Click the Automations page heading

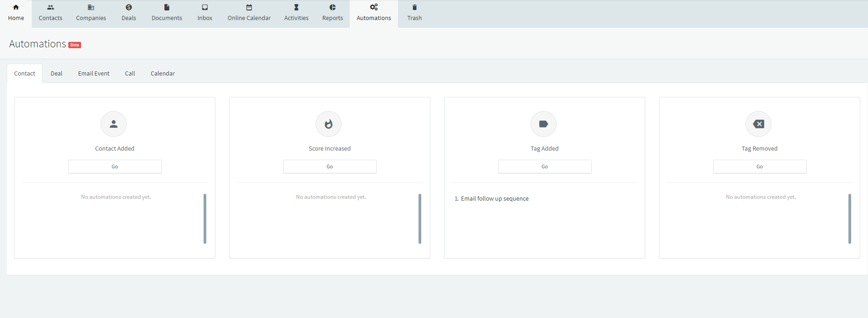pos(37,44)
